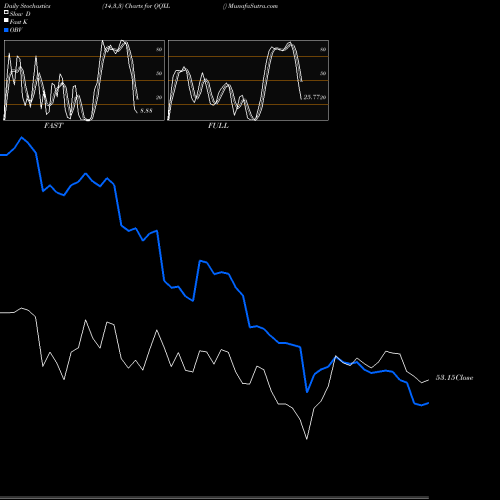The width and height of the screenshot is (500, 500).
Task: Open the FULL stochastic chart thumbnail
Action: pos(248,80)
